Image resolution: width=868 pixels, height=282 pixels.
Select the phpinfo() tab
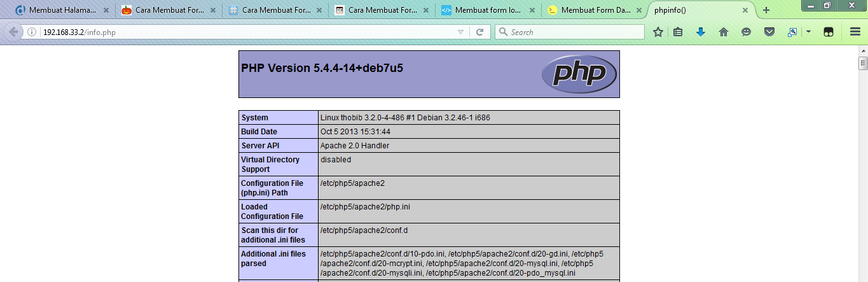click(701, 10)
